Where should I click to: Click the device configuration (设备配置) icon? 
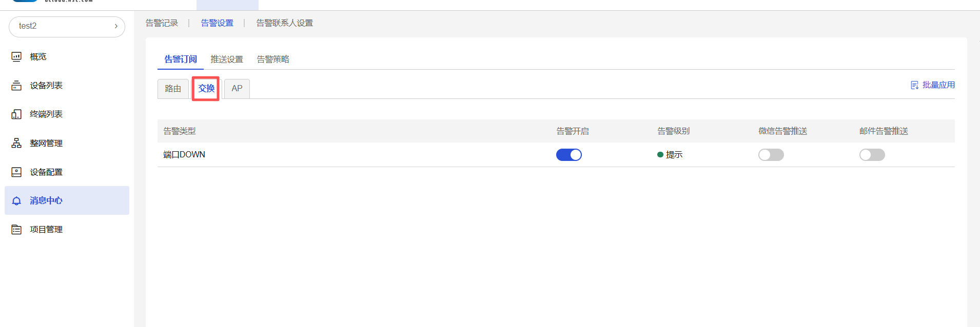point(16,172)
